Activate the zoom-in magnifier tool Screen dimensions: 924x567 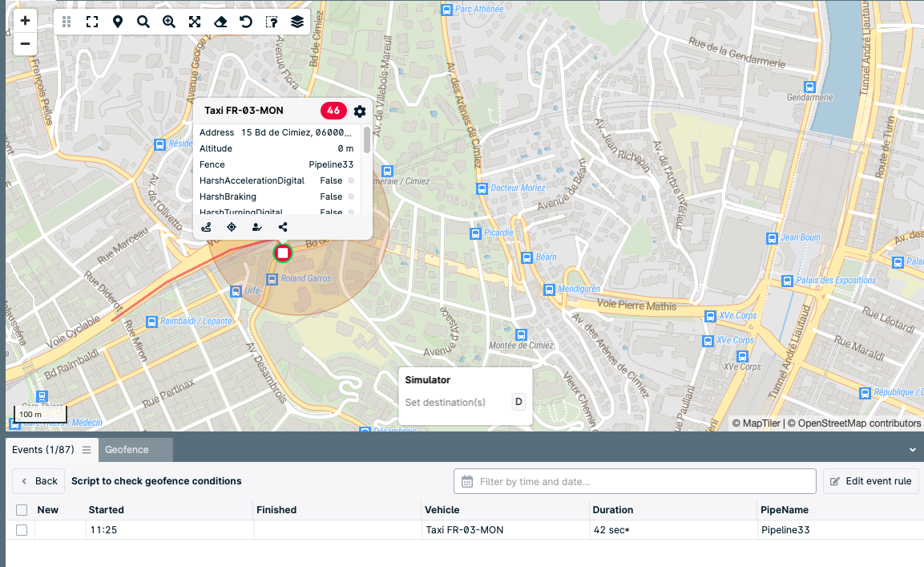169,22
